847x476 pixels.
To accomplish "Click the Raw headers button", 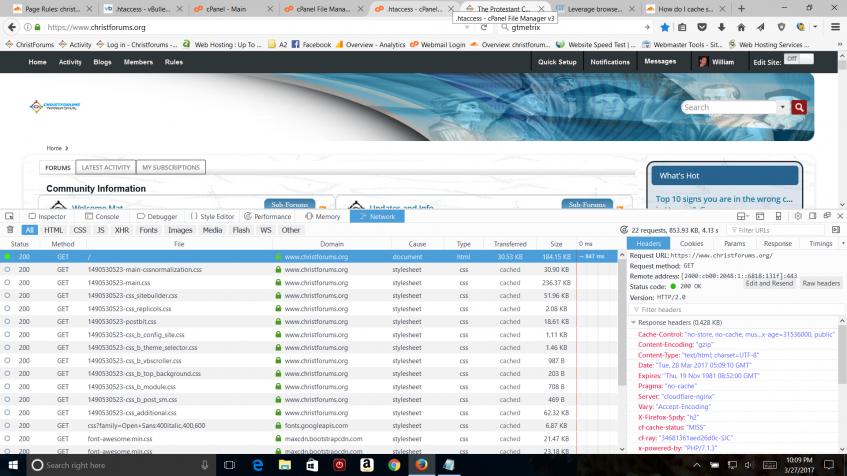I will [x=821, y=283].
